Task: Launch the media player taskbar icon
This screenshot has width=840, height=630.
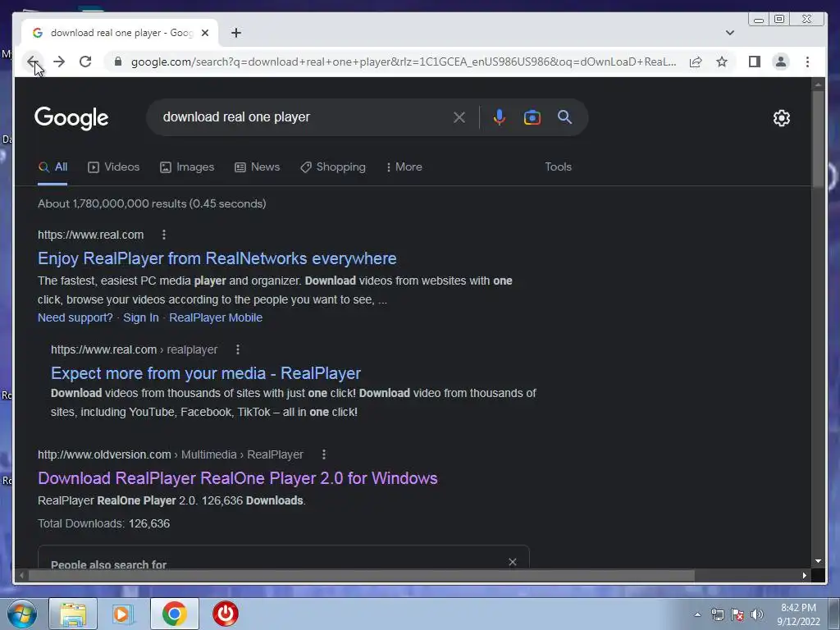Action: (x=123, y=614)
